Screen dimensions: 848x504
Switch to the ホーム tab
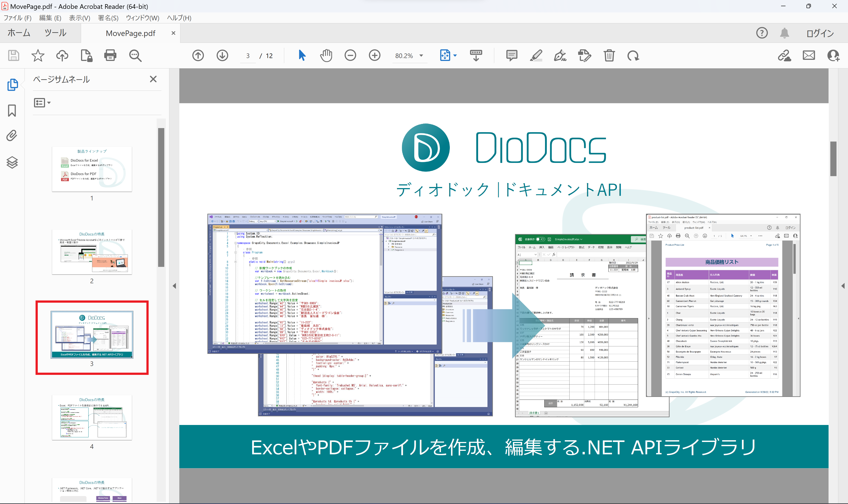click(x=19, y=33)
